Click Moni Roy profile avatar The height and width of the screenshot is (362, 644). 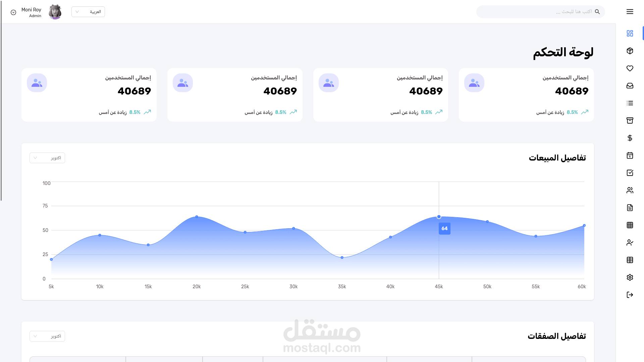tap(55, 12)
